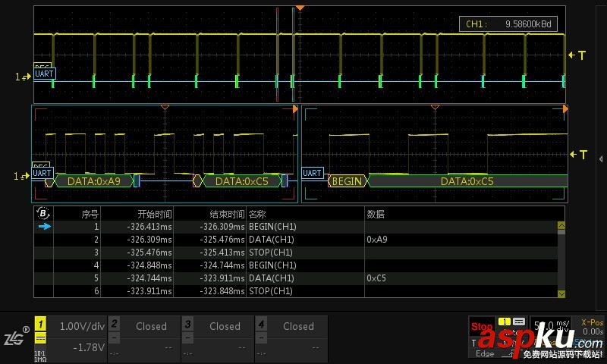Click the X-Pos 0.00s readout
This screenshot has height=364, width=607.
point(593,327)
